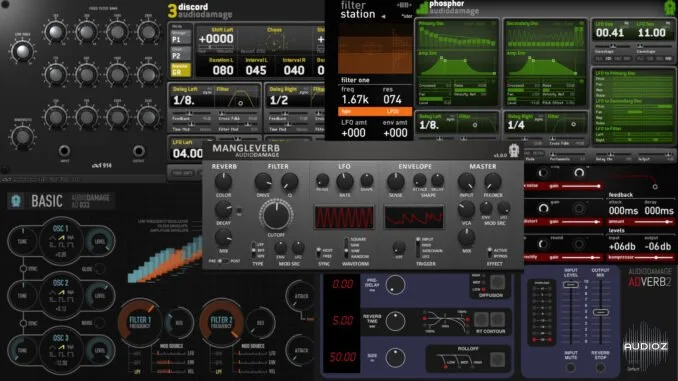Click Discord P1 mode button
678x381 pixels.
click(180, 37)
